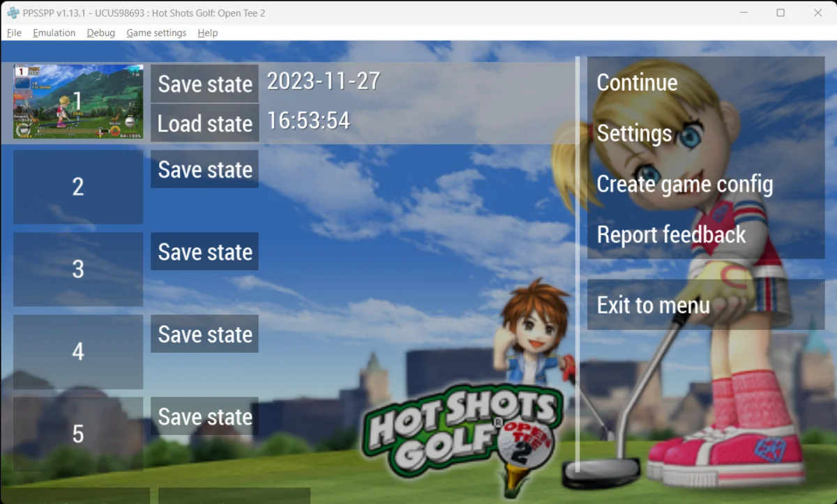837x504 pixels.
Task: Open the File menu
Action: pyautogui.click(x=14, y=33)
